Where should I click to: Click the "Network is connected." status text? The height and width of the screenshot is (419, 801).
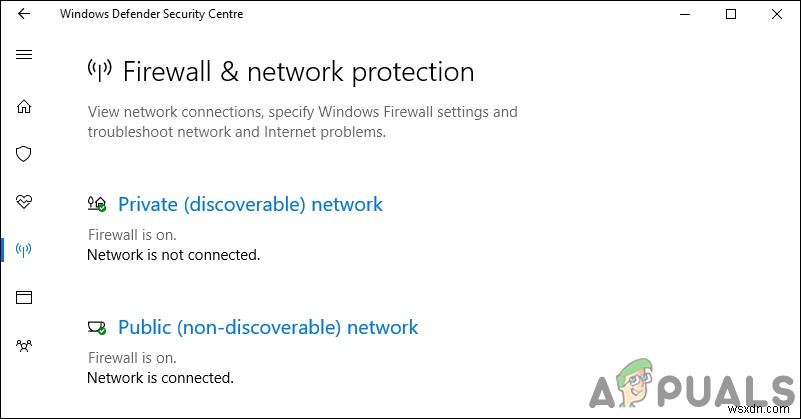(x=160, y=378)
